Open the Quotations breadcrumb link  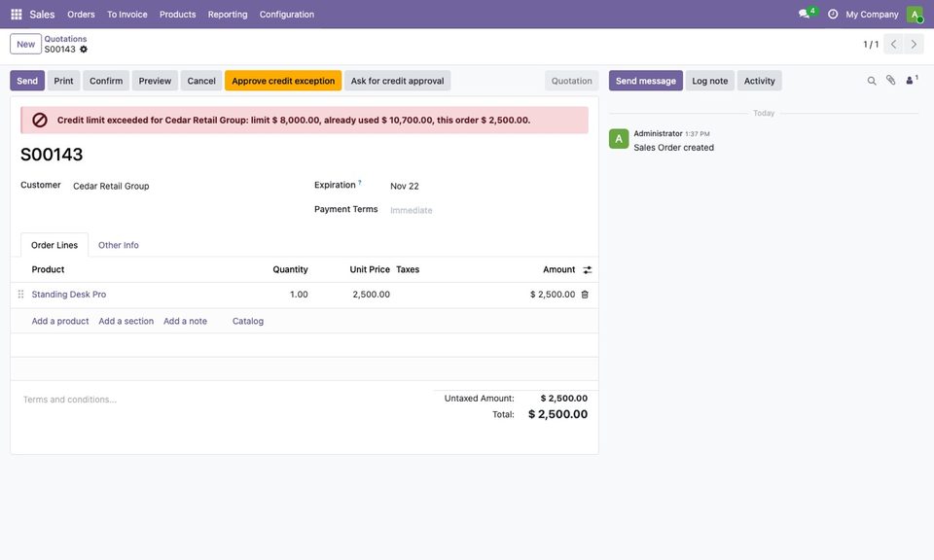pos(65,39)
